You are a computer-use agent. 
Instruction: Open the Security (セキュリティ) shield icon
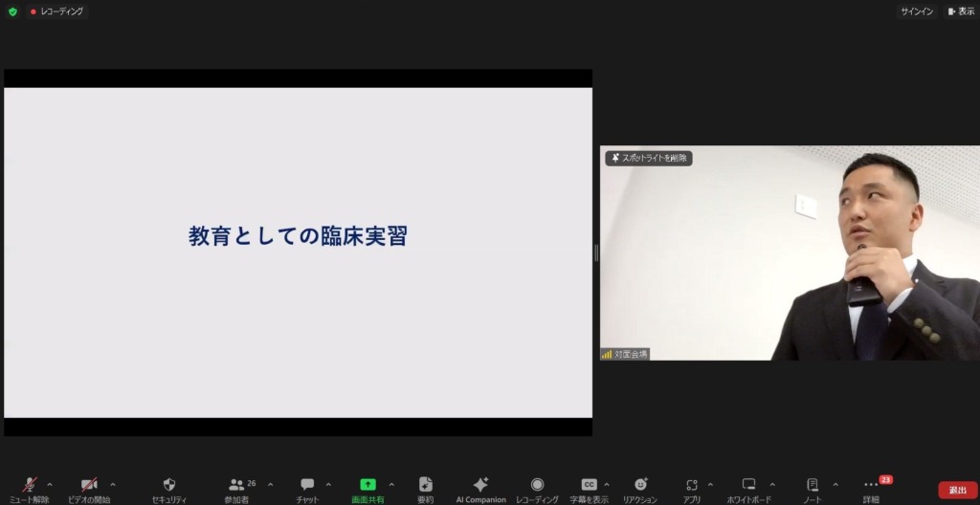point(169,485)
